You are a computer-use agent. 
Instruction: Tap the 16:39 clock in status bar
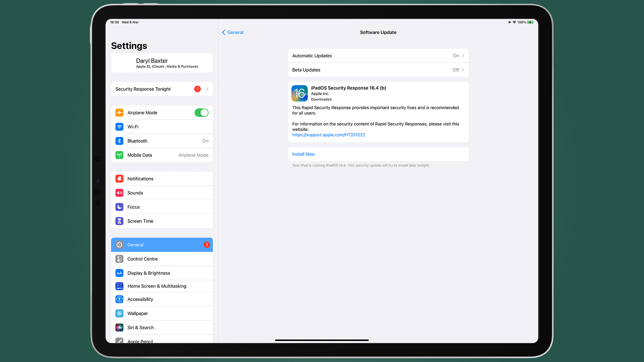pos(114,22)
